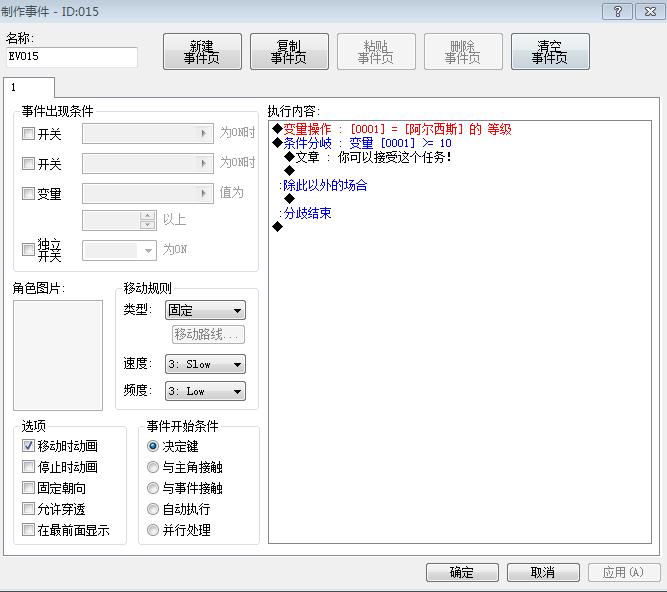Select event page tab 1

tap(29, 87)
